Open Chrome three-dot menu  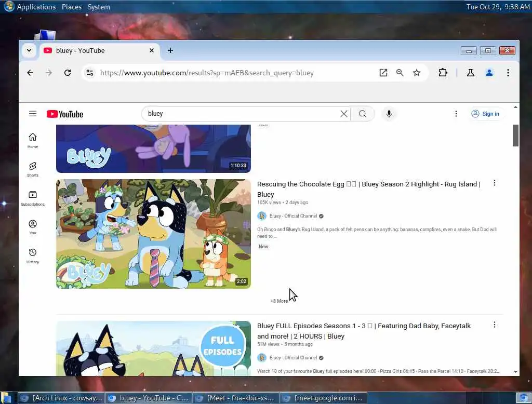pos(508,73)
